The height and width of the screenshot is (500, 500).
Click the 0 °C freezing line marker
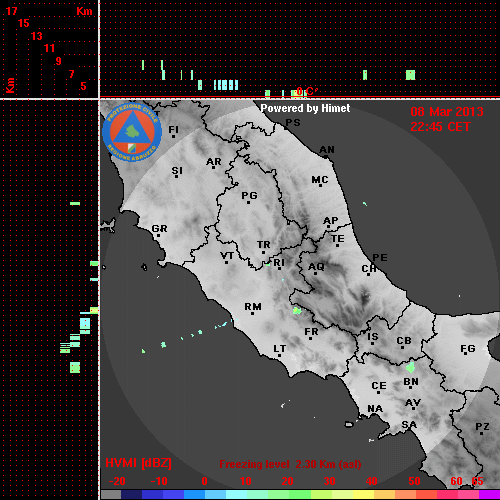pos(307,91)
